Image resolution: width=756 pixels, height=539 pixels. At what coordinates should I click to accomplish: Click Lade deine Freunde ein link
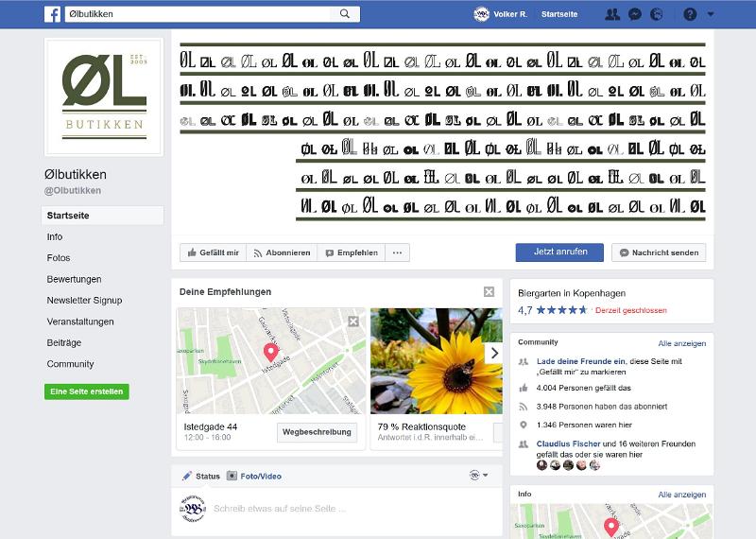tap(581, 361)
